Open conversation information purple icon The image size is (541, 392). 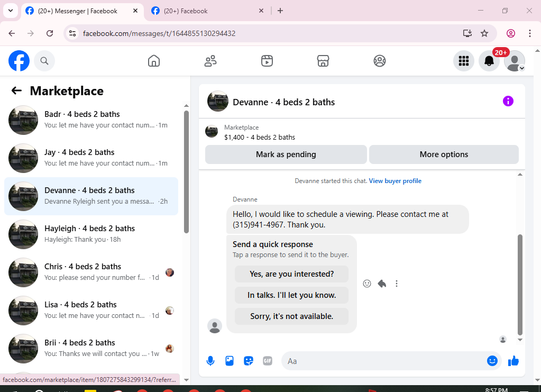point(508,101)
